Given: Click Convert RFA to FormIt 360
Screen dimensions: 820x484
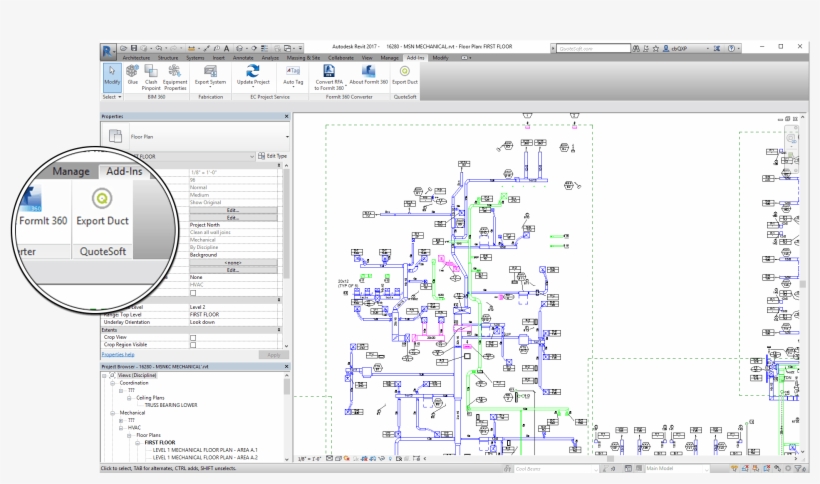Looking at the screenshot, I should pyautogui.click(x=329, y=77).
